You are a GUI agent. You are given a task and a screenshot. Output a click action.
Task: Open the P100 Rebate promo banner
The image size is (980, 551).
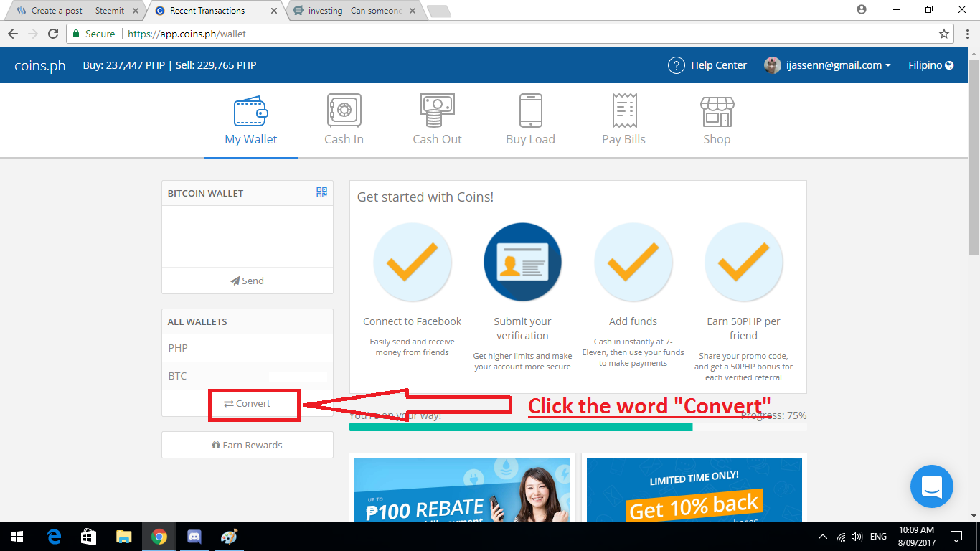(463, 490)
